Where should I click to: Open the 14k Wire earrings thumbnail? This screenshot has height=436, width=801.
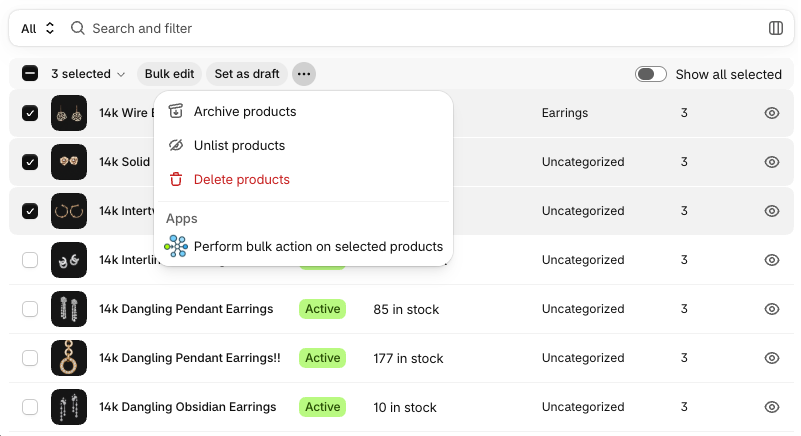coord(69,113)
